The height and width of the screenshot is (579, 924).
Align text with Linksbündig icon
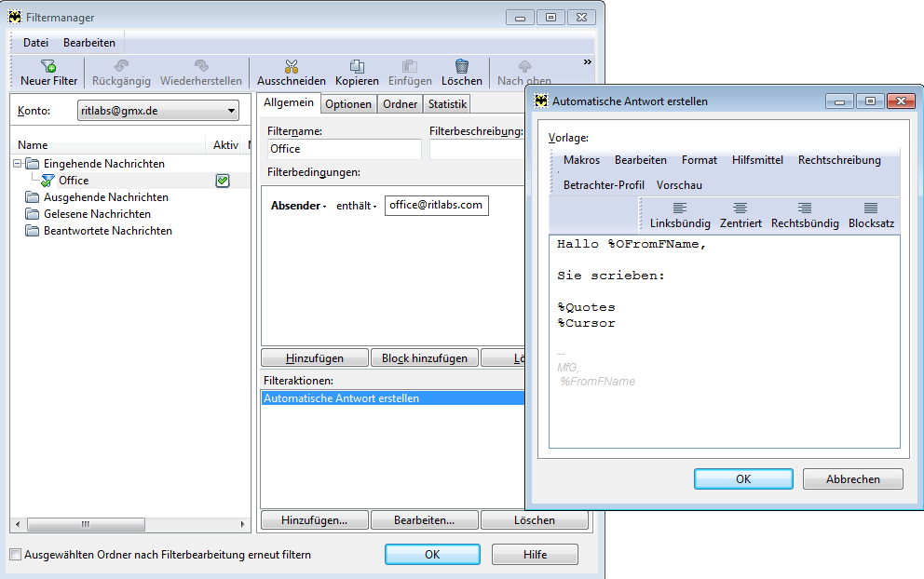680,208
